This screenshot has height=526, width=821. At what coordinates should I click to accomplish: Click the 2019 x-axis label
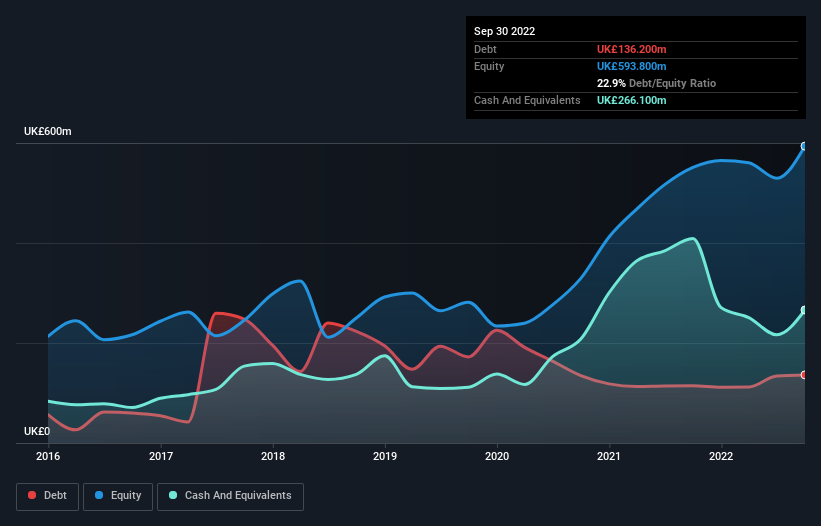click(x=385, y=456)
